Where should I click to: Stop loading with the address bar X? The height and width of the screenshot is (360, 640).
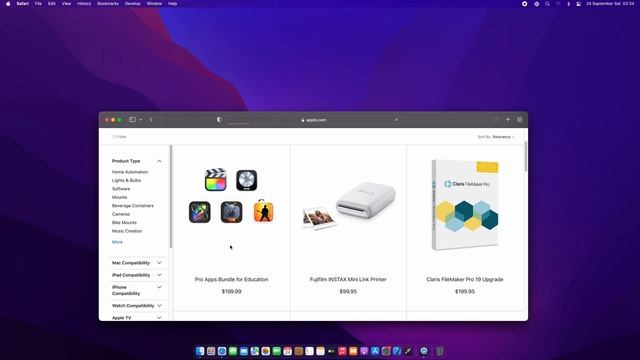tap(396, 120)
